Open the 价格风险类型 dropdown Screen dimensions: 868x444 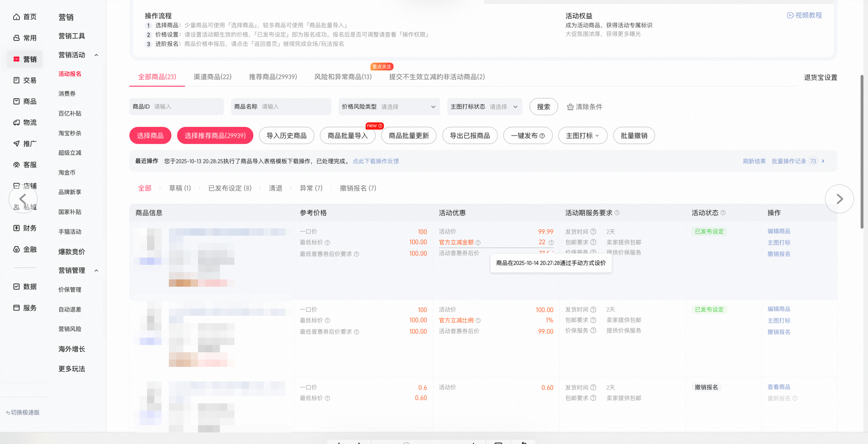[389, 107]
